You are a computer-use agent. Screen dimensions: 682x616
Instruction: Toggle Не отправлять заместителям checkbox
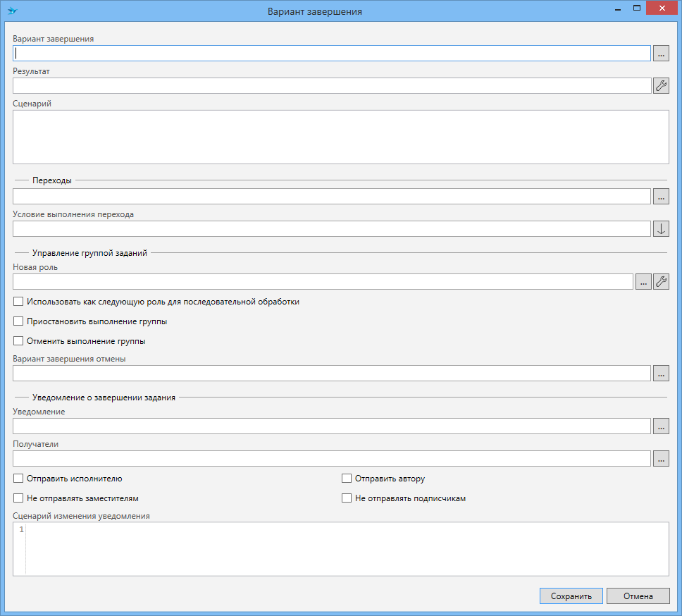coord(19,498)
